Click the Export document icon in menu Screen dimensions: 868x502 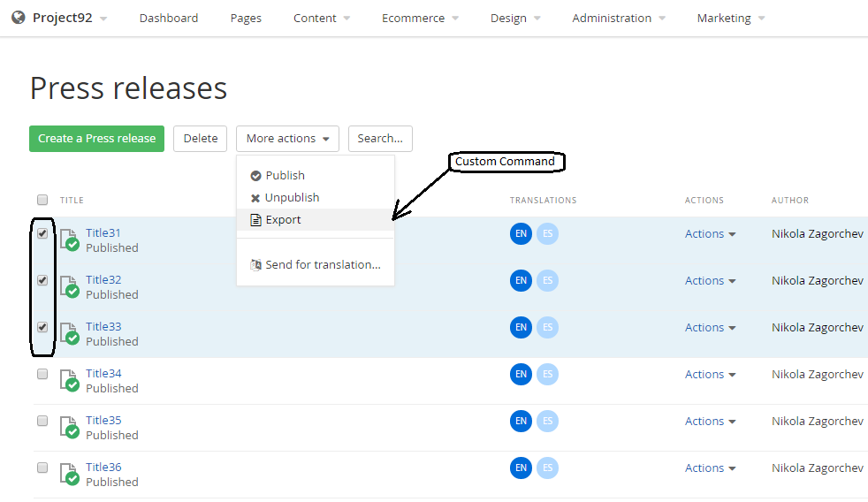click(x=255, y=220)
